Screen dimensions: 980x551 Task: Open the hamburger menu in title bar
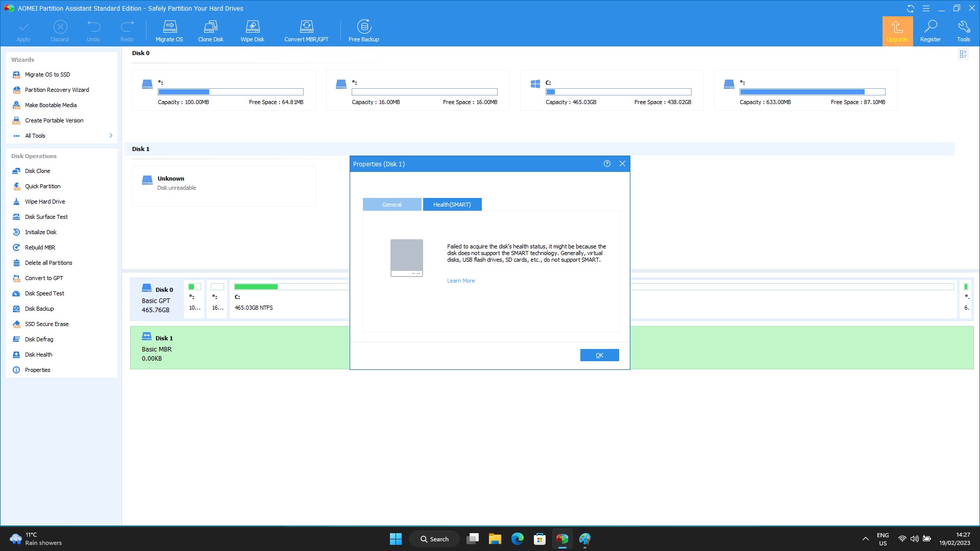[926, 8]
